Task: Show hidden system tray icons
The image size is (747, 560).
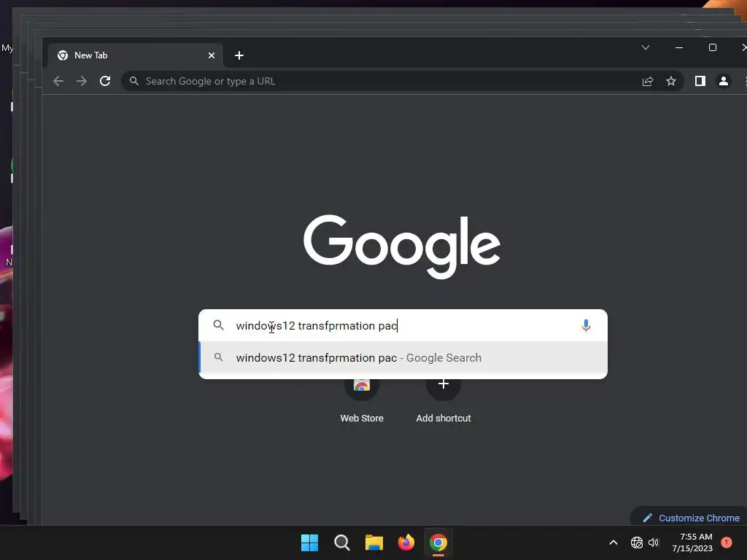Action: pos(614,542)
